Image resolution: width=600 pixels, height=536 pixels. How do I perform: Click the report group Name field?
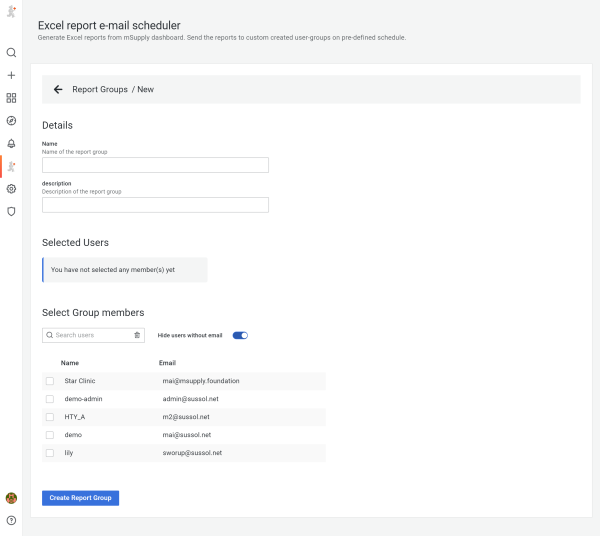tap(155, 165)
